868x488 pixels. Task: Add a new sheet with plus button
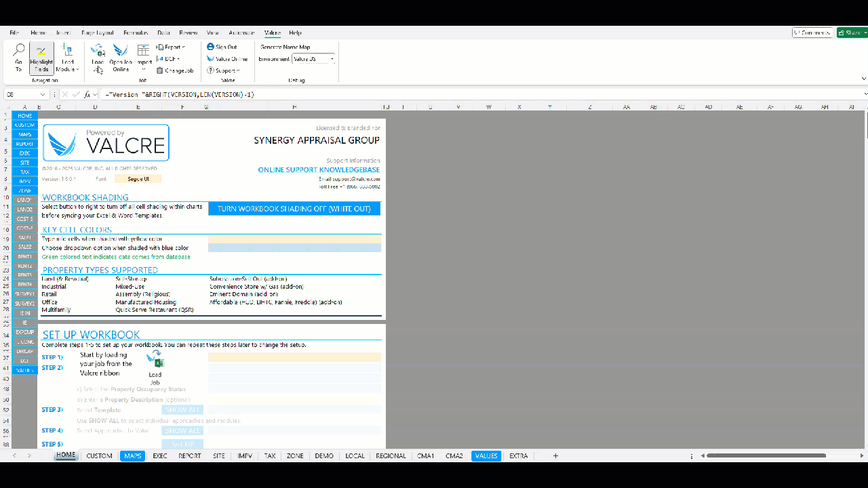point(555,456)
